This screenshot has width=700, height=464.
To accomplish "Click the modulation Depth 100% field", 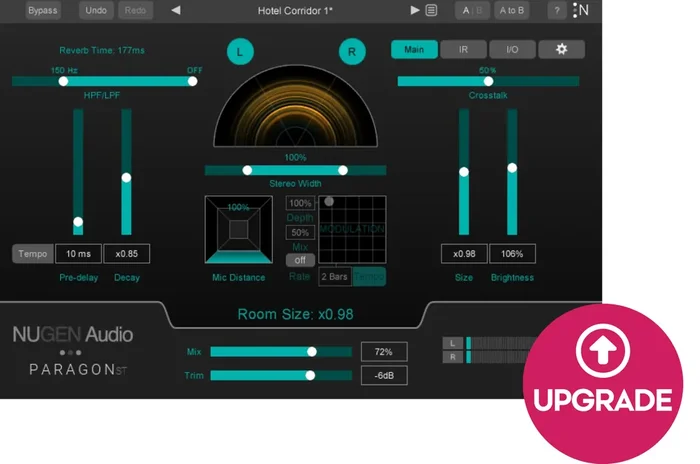I will tap(300, 203).
